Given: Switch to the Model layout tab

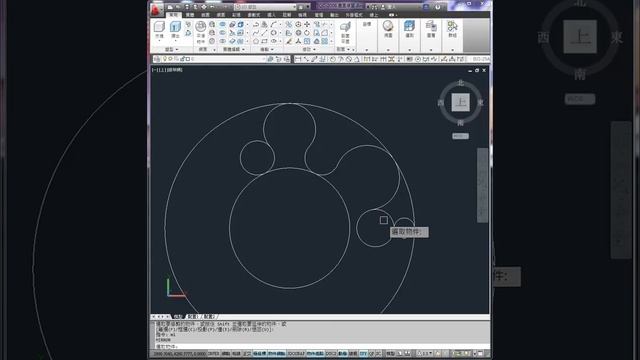Looking at the screenshot, I should (178, 317).
